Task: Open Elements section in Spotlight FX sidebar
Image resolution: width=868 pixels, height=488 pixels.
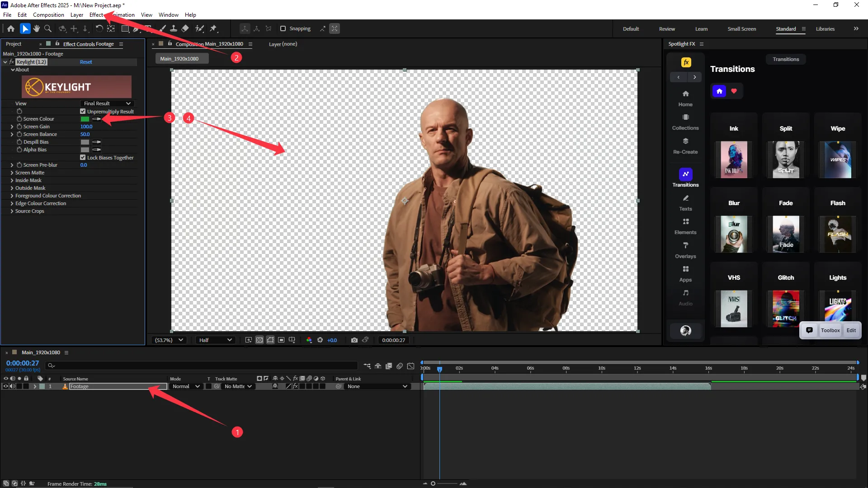Action: [685, 226]
